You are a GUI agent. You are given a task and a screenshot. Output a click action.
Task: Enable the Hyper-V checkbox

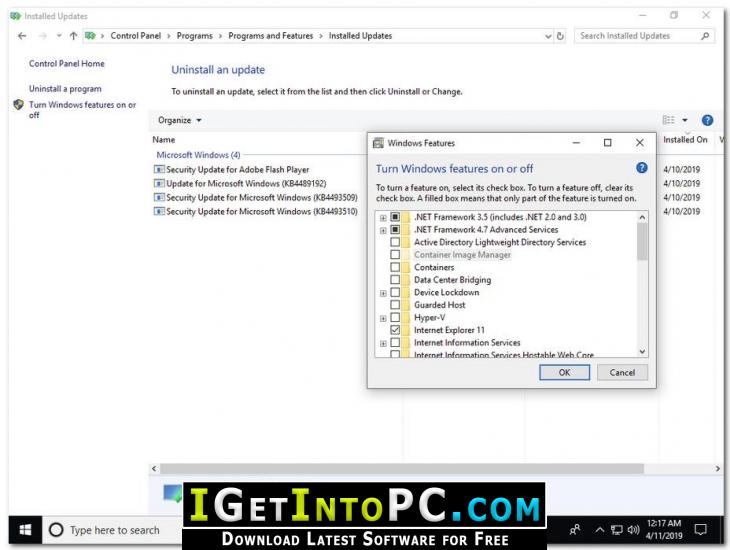pos(395,317)
